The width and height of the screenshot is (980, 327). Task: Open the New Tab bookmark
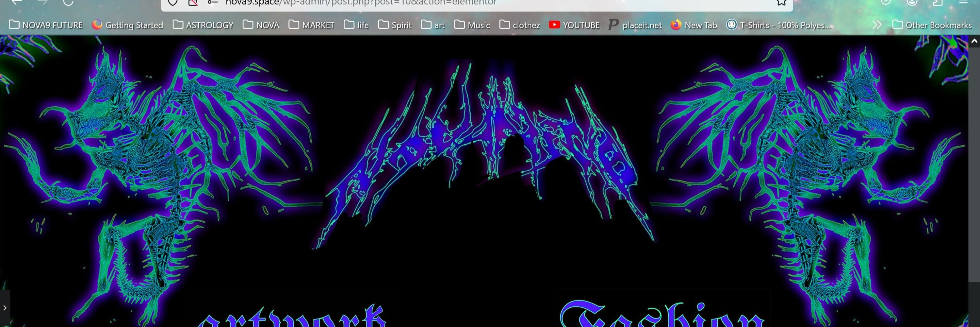pos(694,25)
